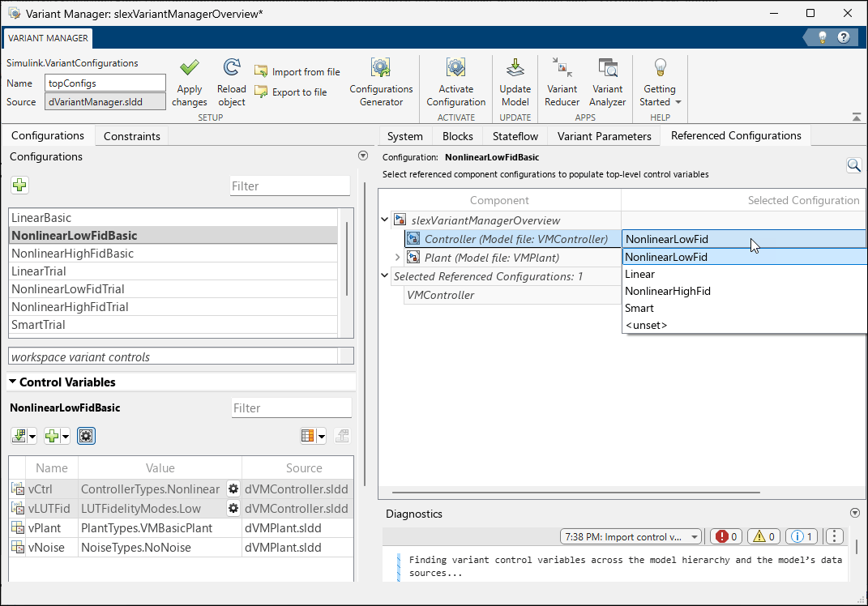
Task: Click gear icon in vCtrl row
Action: (233, 489)
